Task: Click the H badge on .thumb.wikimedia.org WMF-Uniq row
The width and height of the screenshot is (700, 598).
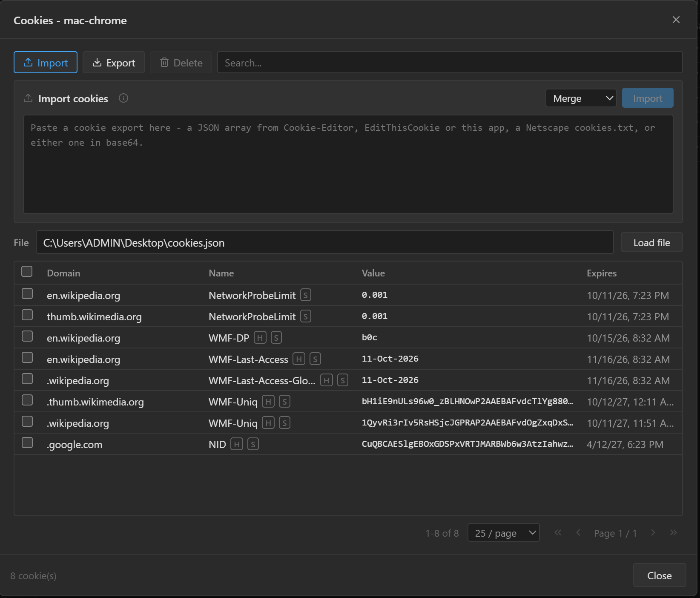Action: click(x=268, y=402)
